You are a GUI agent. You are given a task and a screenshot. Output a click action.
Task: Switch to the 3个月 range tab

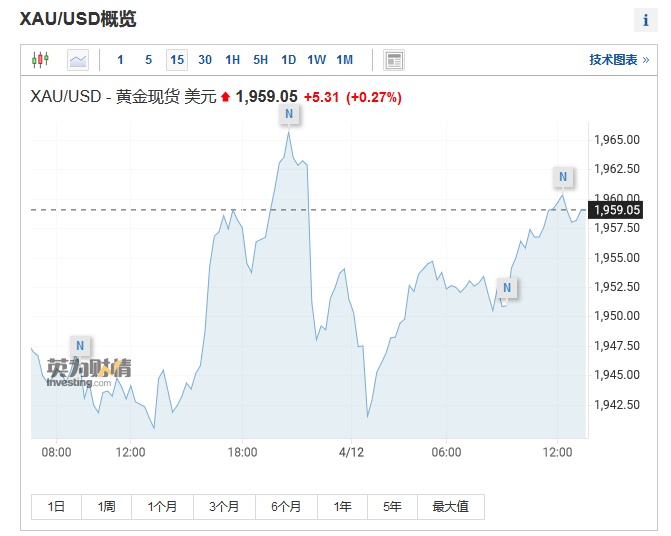pyautogui.click(x=224, y=507)
